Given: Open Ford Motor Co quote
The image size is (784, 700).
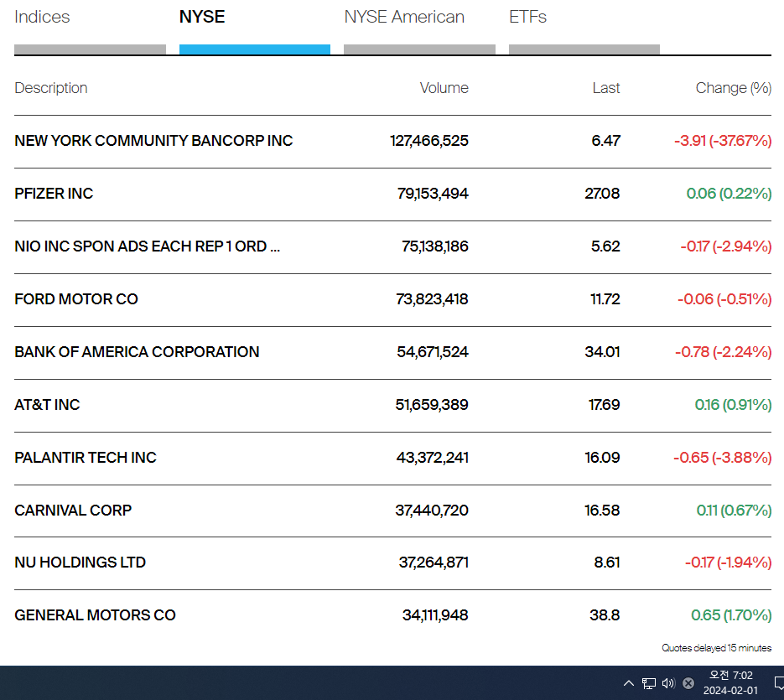Looking at the screenshot, I should (76, 299).
